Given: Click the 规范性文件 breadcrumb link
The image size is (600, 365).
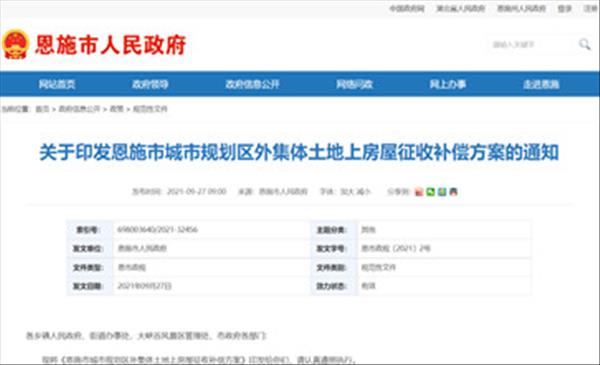Looking at the screenshot, I should (150, 109).
